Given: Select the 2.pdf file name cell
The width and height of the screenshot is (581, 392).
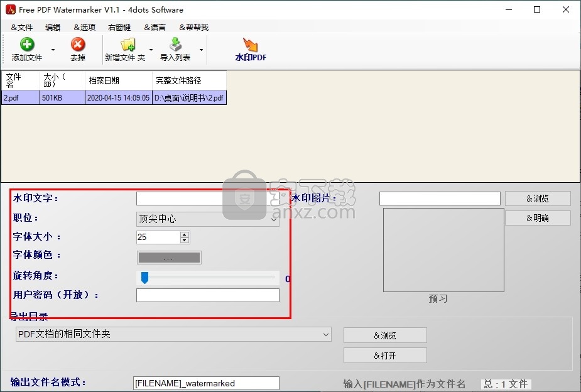Looking at the screenshot, I should pos(21,98).
